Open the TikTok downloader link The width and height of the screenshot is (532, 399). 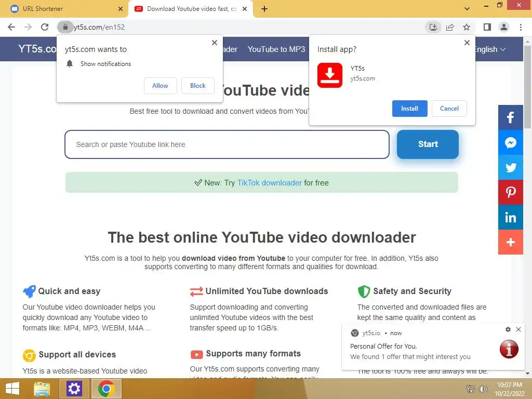coord(270,183)
